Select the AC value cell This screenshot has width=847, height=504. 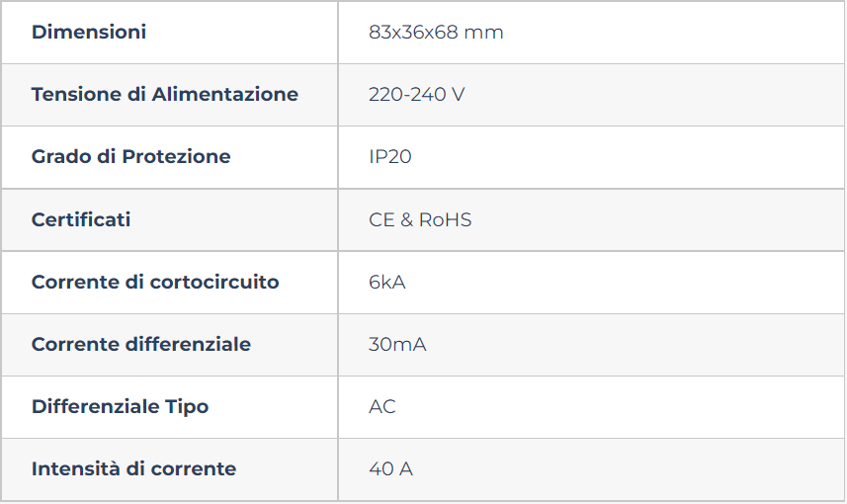pyautogui.click(x=591, y=407)
